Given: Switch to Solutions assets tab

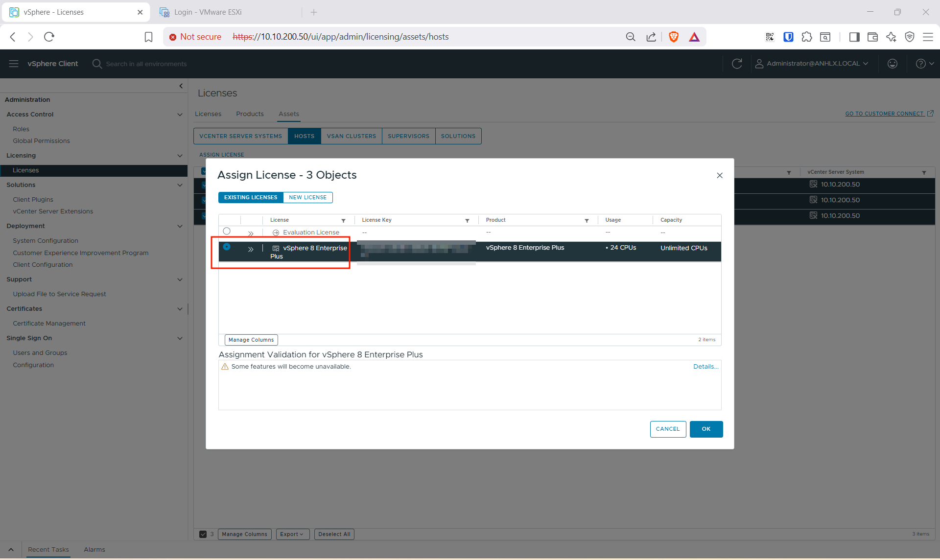Looking at the screenshot, I should click(458, 136).
